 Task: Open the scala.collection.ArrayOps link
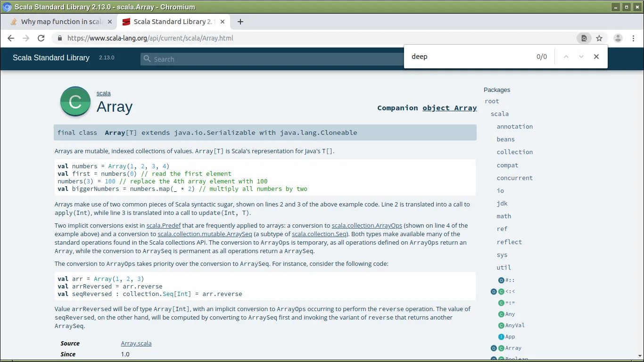point(367,225)
